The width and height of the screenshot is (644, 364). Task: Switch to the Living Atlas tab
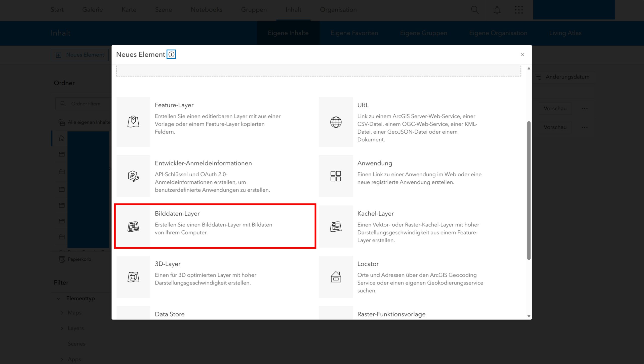pyautogui.click(x=565, y=33)
